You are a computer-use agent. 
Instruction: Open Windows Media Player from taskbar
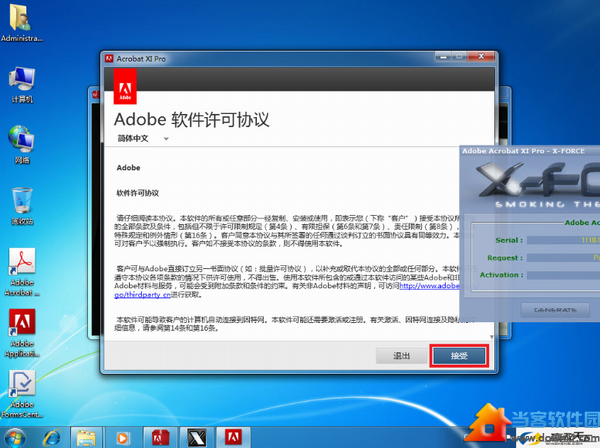tap(122, 438)
